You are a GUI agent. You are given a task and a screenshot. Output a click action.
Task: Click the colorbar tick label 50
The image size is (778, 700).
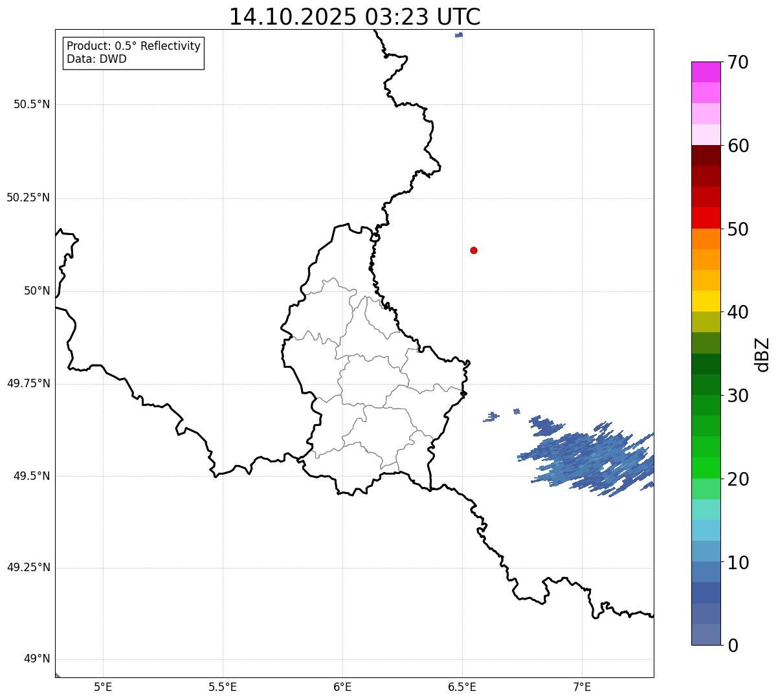[x=738, y=229]
